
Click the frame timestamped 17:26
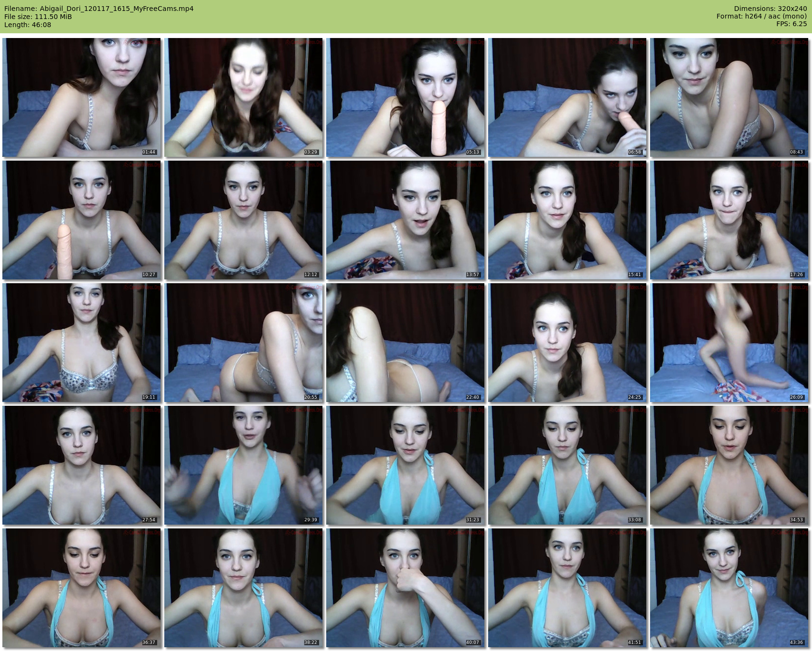point(729,220)
